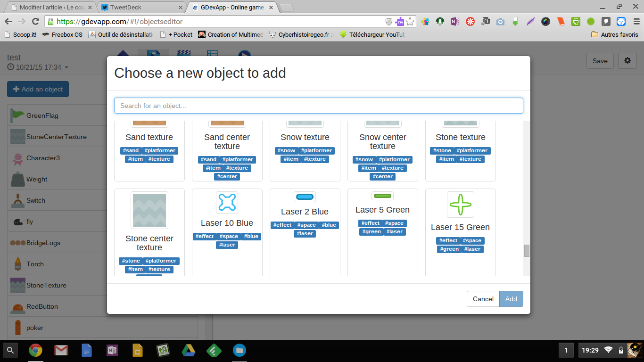Click the camera screenshot extension icon
The width and height of the screenshot is (644, 362).
click(500, 21)
